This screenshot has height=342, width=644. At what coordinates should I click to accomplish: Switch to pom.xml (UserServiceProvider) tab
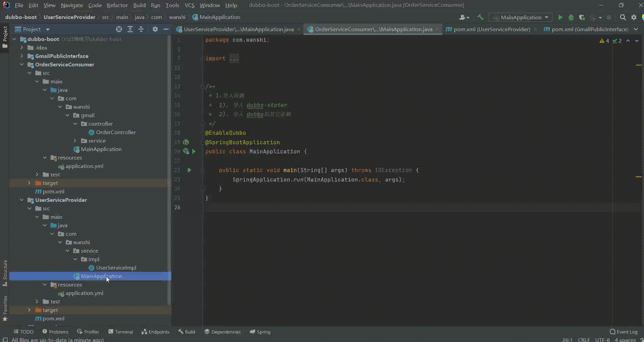pyautogui.click(x=492, y=29)
